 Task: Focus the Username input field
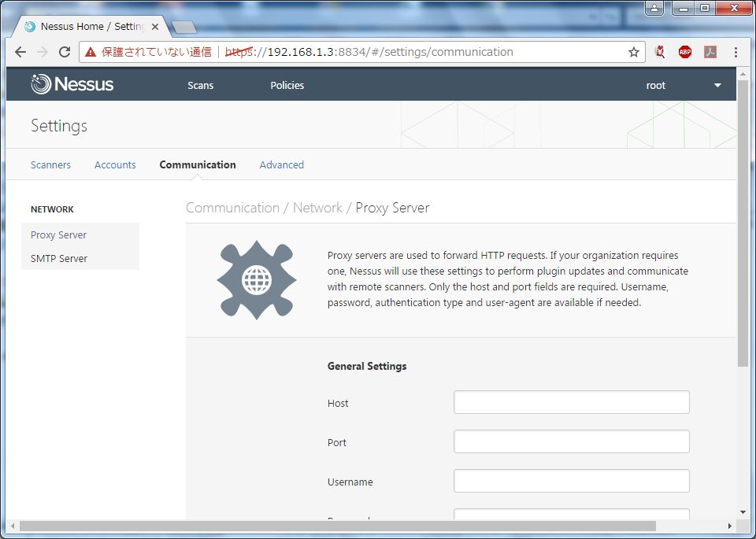(572, 482)
